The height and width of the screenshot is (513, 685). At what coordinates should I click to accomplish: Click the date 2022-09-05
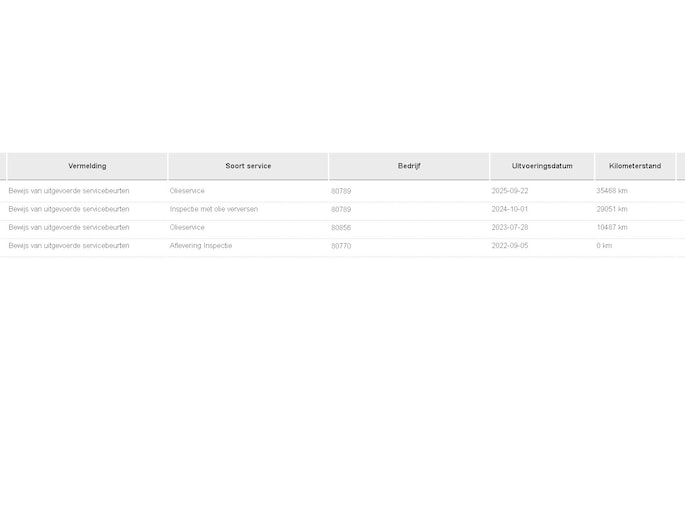(510, 245)
